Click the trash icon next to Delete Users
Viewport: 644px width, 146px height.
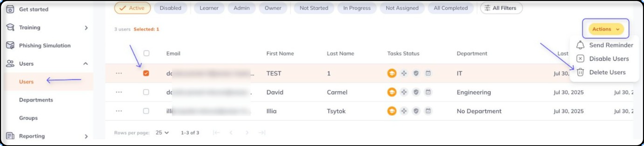[x=580, y=72]
